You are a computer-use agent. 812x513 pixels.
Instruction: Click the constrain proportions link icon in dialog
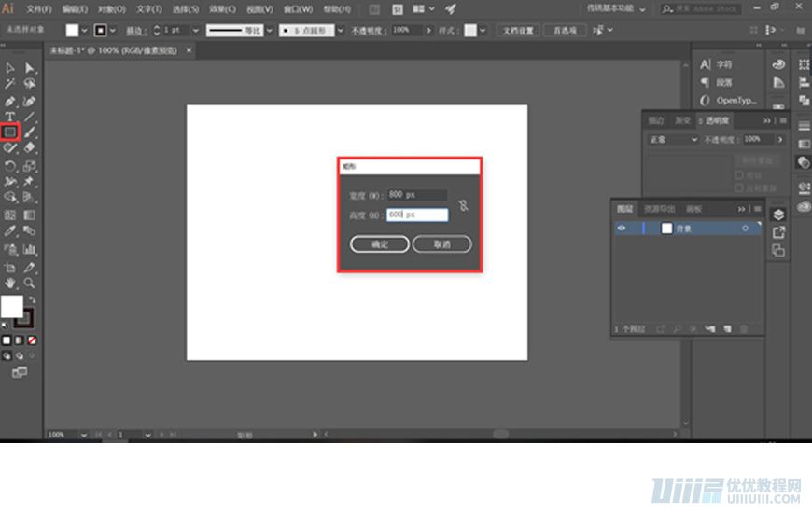(464, 205)
